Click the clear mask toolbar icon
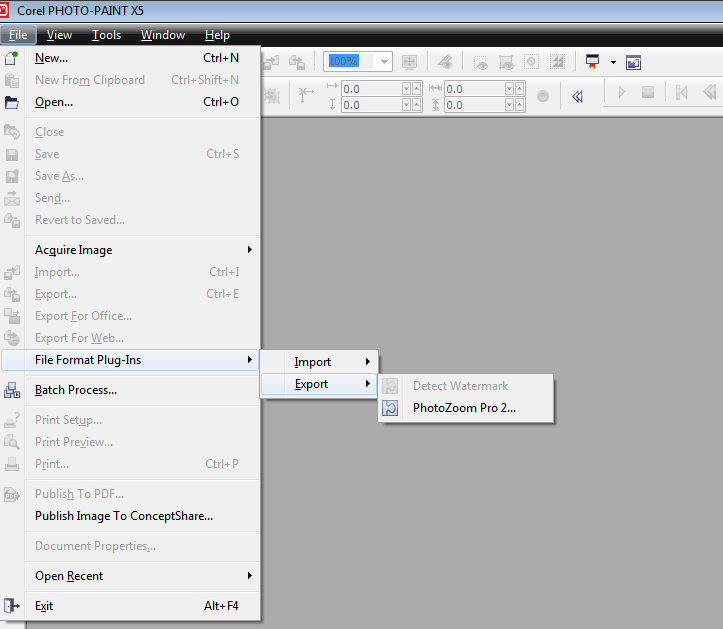Image resolution: width=723 pixels, height=629 pixels. click(x=532, y=62)
